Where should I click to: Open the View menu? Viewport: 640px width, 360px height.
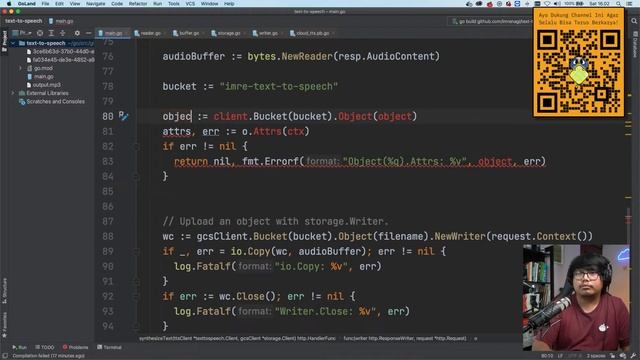click(x=75, y=4)
